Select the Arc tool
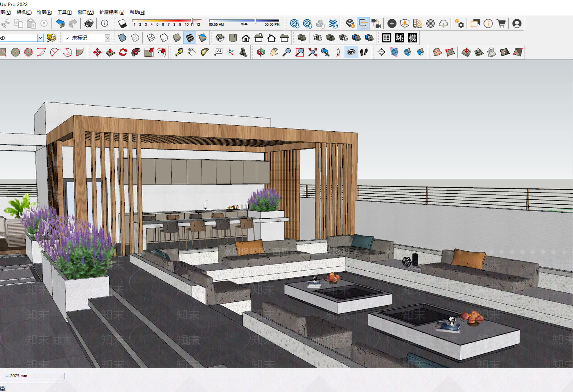Image resolution: width=573 pixels, height=392 pixels. coord(41,52)
